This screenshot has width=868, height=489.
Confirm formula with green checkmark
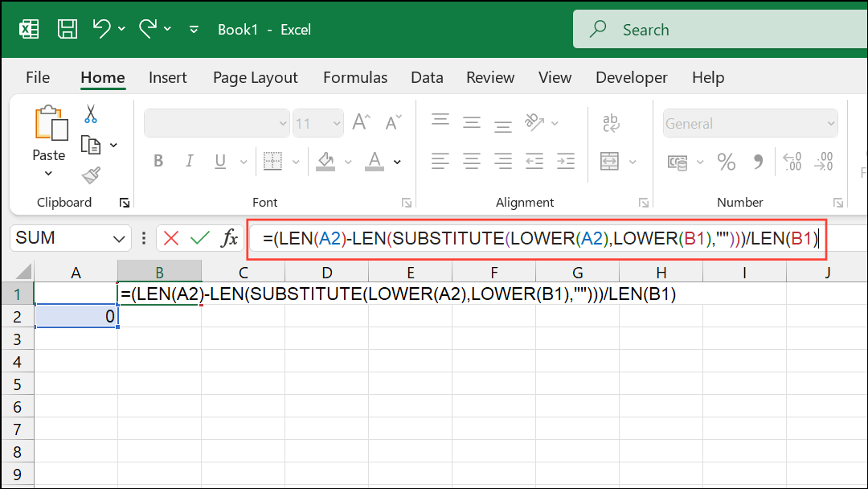[200, 238]
